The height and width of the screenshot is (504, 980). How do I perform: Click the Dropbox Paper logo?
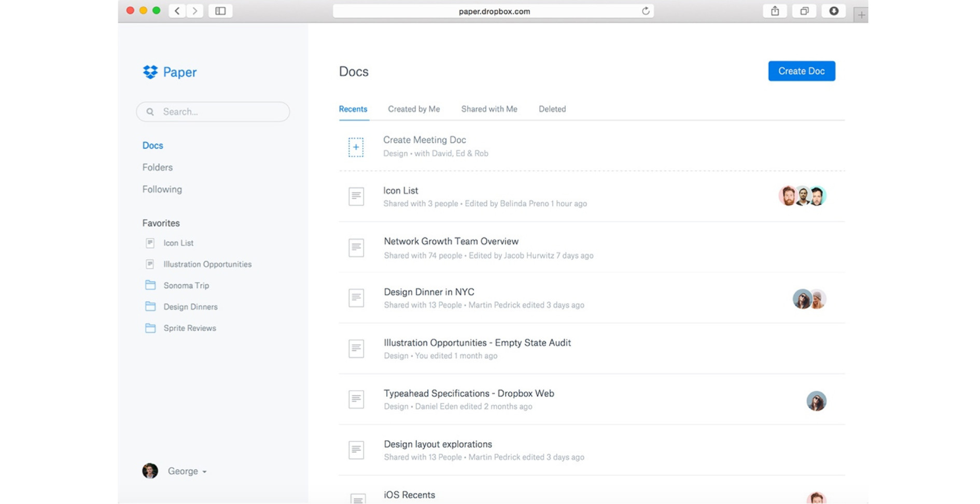point(169,72)
